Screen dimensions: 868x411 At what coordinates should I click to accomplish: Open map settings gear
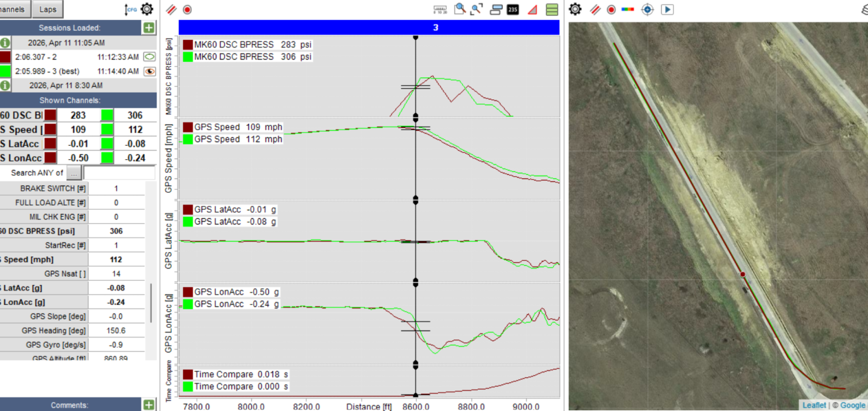575,10
